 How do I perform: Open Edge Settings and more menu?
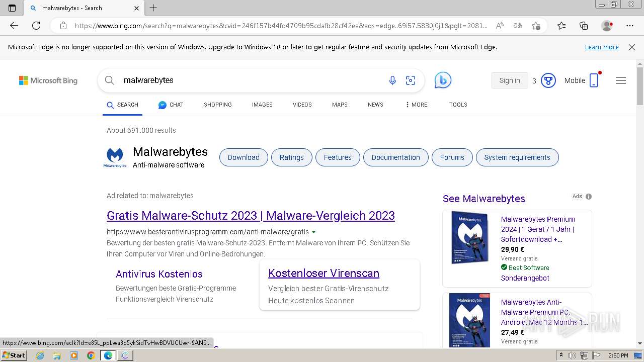pyautogui.click(x=630, y=26)
